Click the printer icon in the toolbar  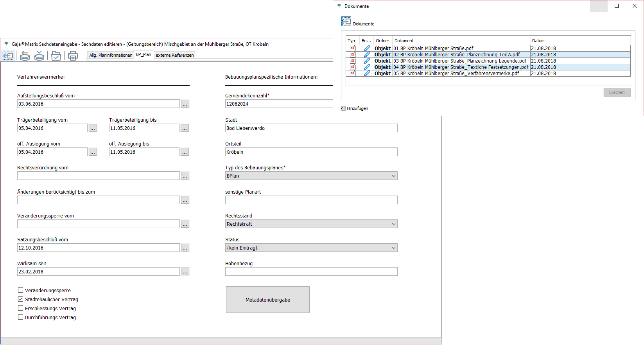(73, 56)
